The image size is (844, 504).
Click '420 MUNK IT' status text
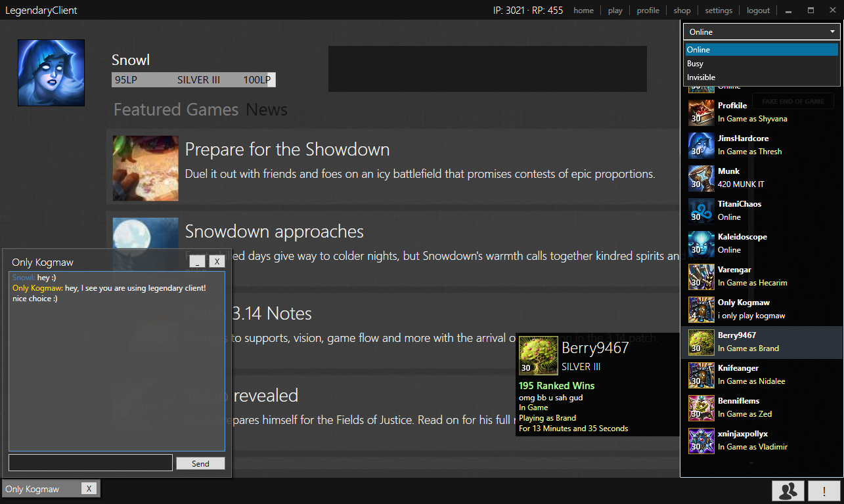point(741,184)
